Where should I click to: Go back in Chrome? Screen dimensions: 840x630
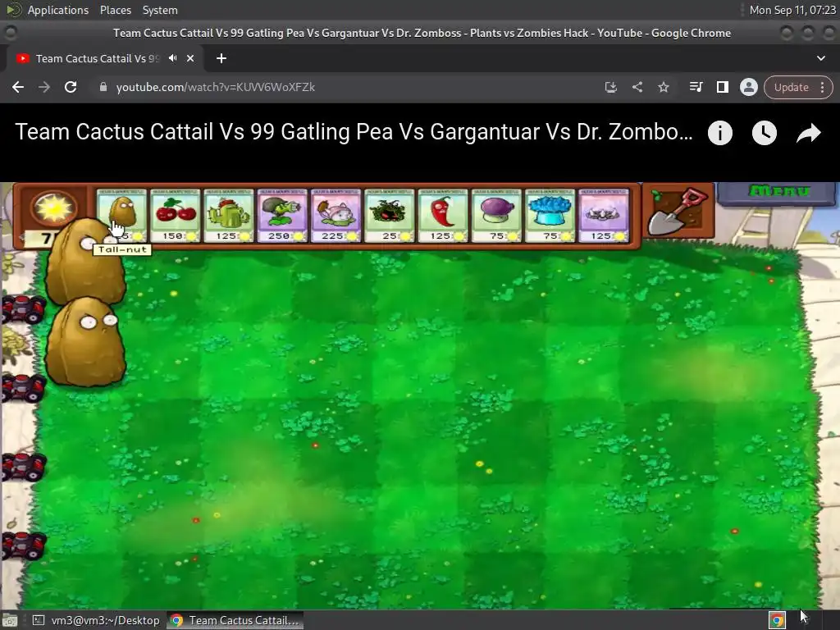18,87
